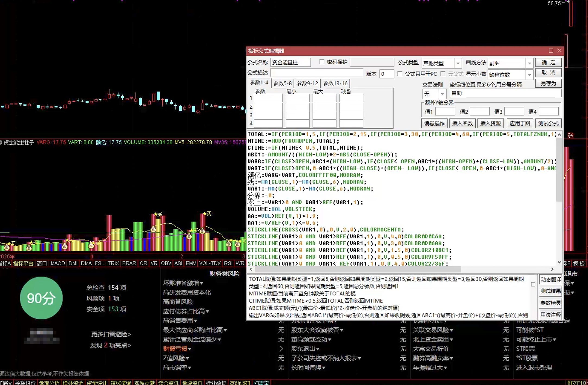Screen dimensions: 588x385
Task: Toggle the 密码保护 checkbox
Action: pos(322,62)
